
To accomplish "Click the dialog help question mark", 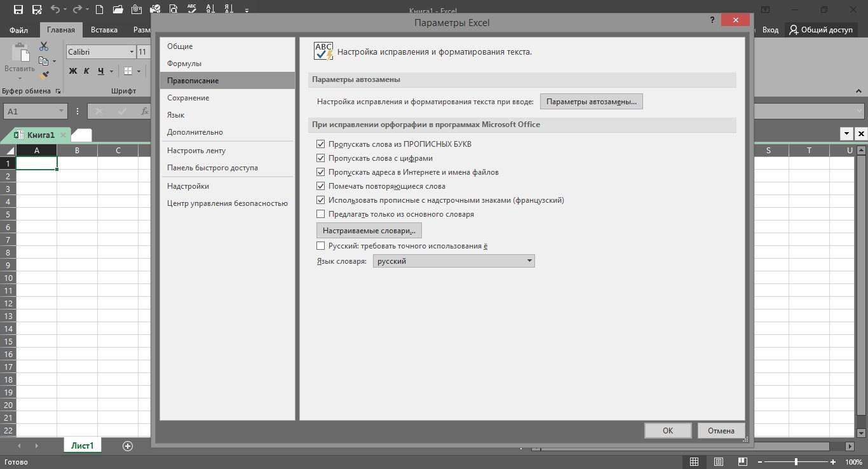I will click(x=712, y=20).
